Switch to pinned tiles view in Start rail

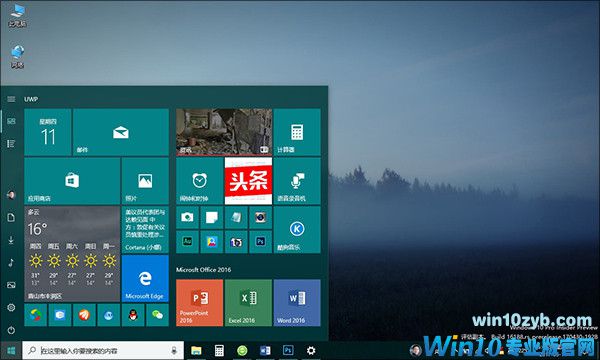(11, 121)
